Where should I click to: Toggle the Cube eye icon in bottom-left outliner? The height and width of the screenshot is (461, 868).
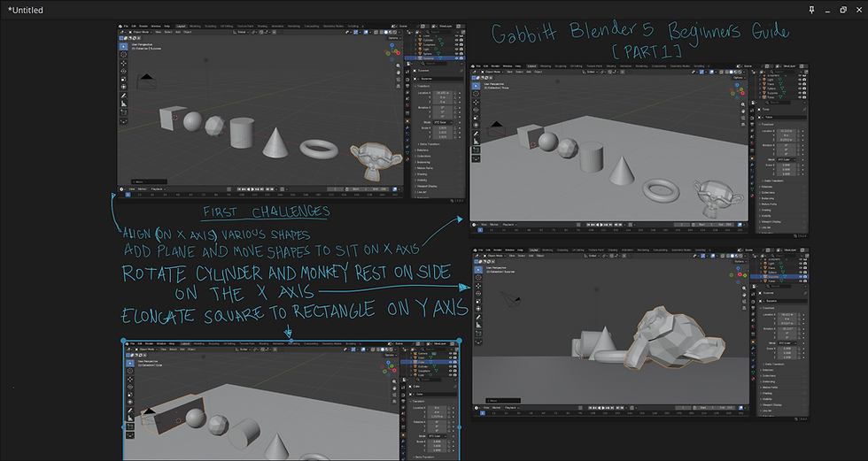[x=451, y=362]
